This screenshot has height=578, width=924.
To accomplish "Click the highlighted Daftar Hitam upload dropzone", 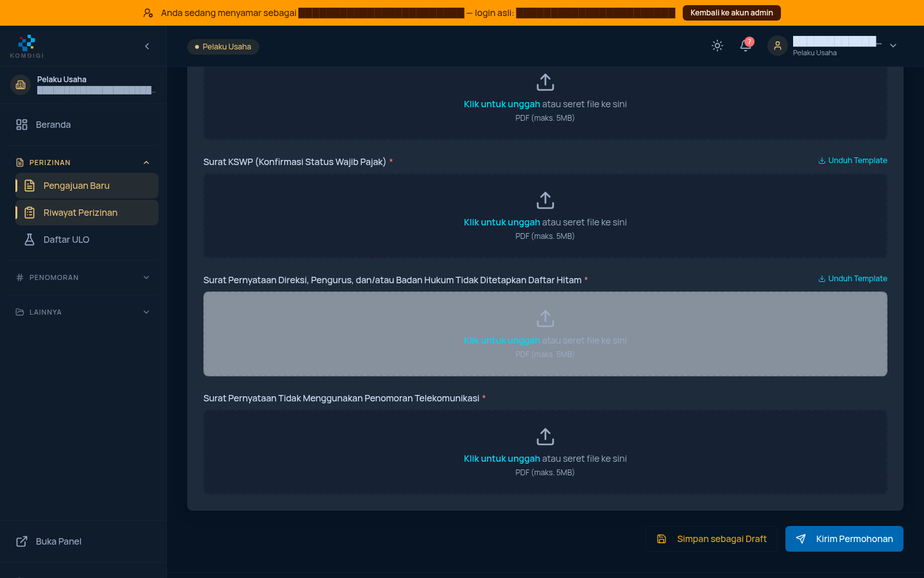I will tap(545, 334).
